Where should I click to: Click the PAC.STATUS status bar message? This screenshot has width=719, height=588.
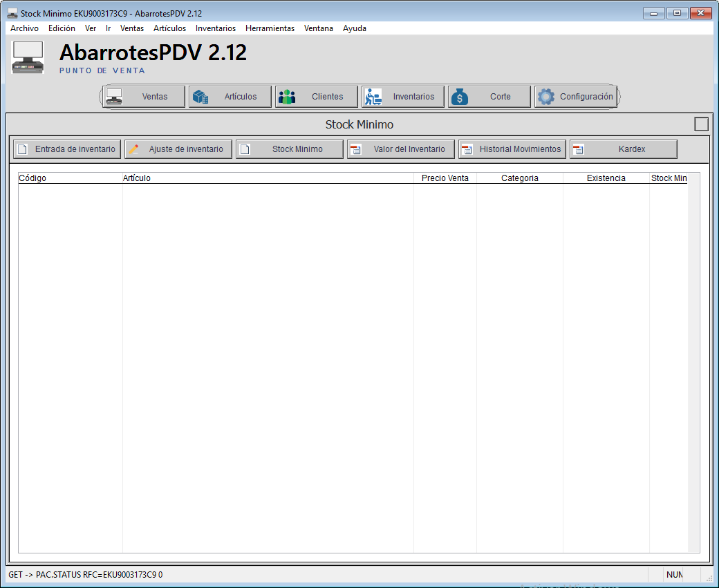click(x=86, y=575)
